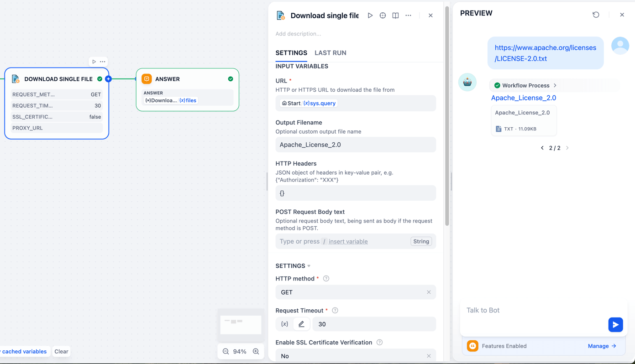
Task: Select the SETTINGS tab
Action: click(291, 53)
